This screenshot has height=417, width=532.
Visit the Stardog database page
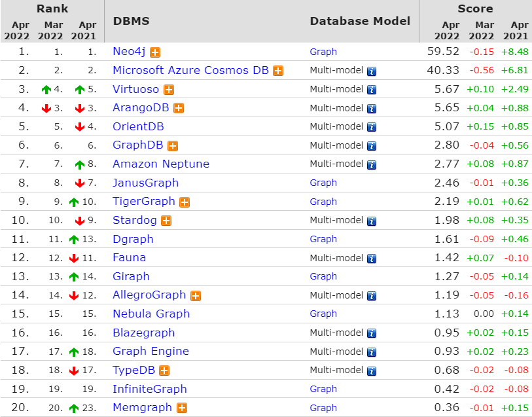pos(135,220)
